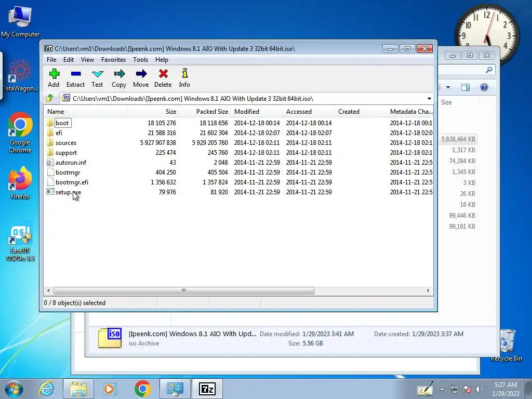Viewport: 532px width, 399px height.
Task: Open Internet Explorer from taskbar
Action: (46, 389)
